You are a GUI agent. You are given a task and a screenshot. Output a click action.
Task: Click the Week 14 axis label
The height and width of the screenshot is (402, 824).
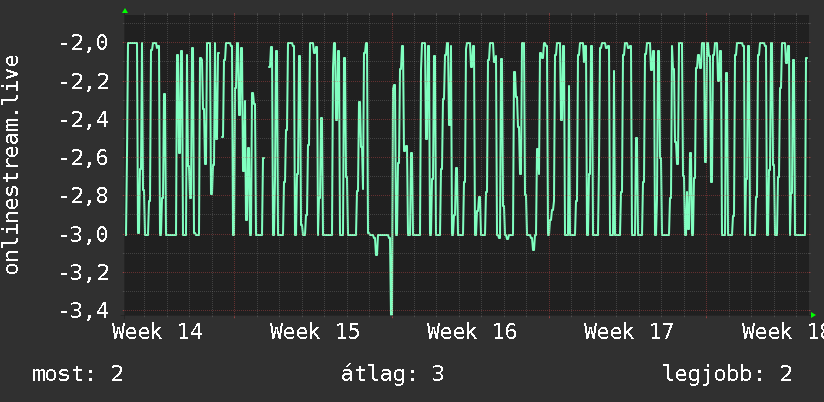(157, 332)
